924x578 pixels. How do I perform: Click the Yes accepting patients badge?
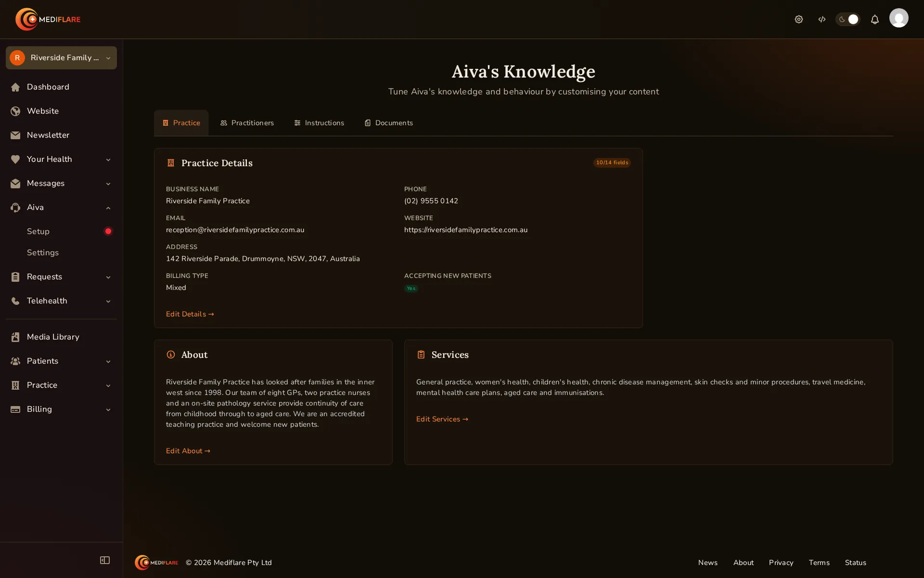pos(411,289)
